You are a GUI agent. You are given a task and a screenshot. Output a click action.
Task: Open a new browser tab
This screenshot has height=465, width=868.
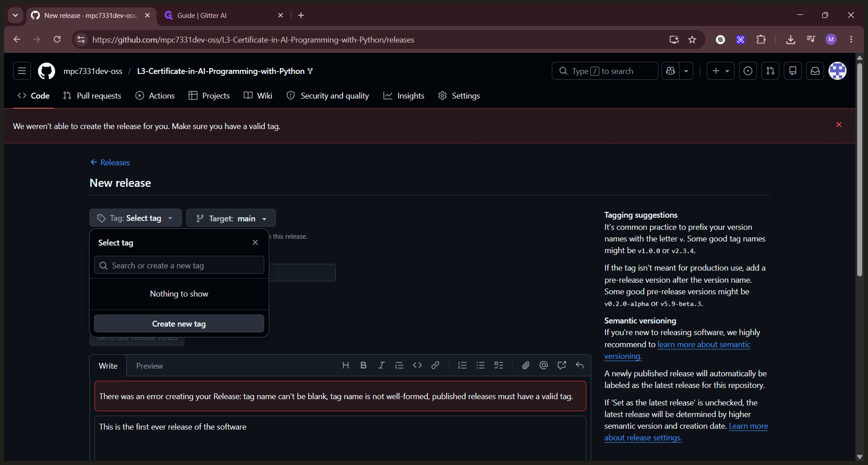coord(301,15)
